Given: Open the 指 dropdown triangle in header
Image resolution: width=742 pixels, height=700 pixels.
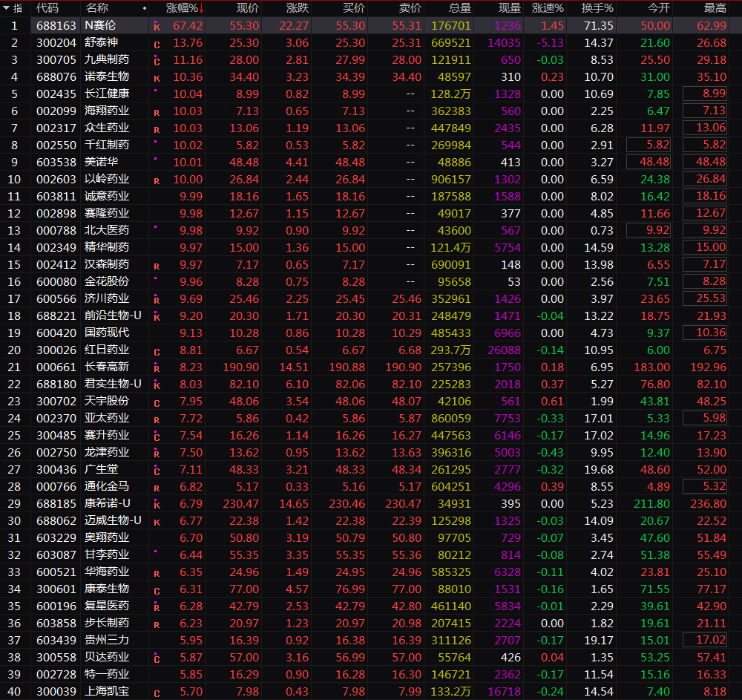Looking at the screenshot, I should pos(7,8).
